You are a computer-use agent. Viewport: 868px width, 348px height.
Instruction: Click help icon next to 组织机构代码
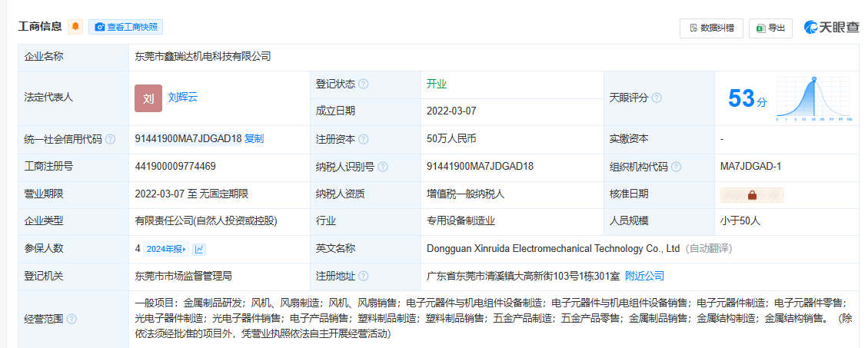pos(676,167)
